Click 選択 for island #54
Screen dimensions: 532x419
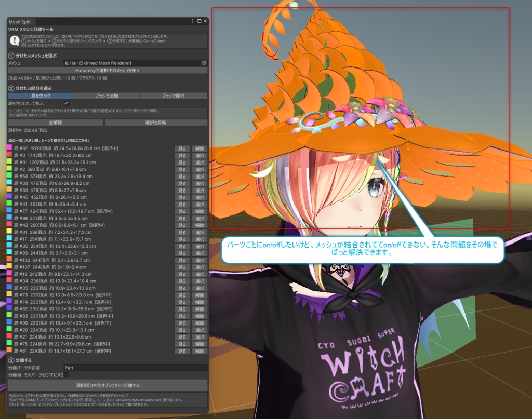[x=199, y=177]
